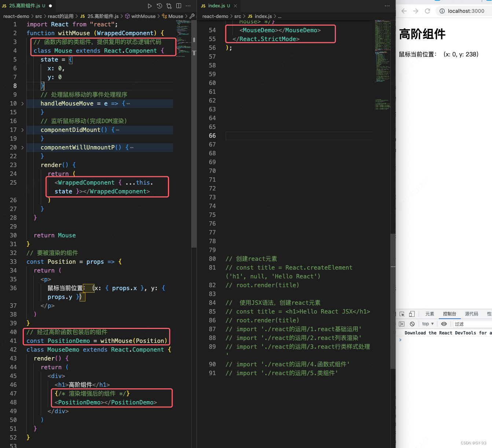The image size is (492, 448).
Task: View site information icon beside localhost:3000
Action: [442, 11]
